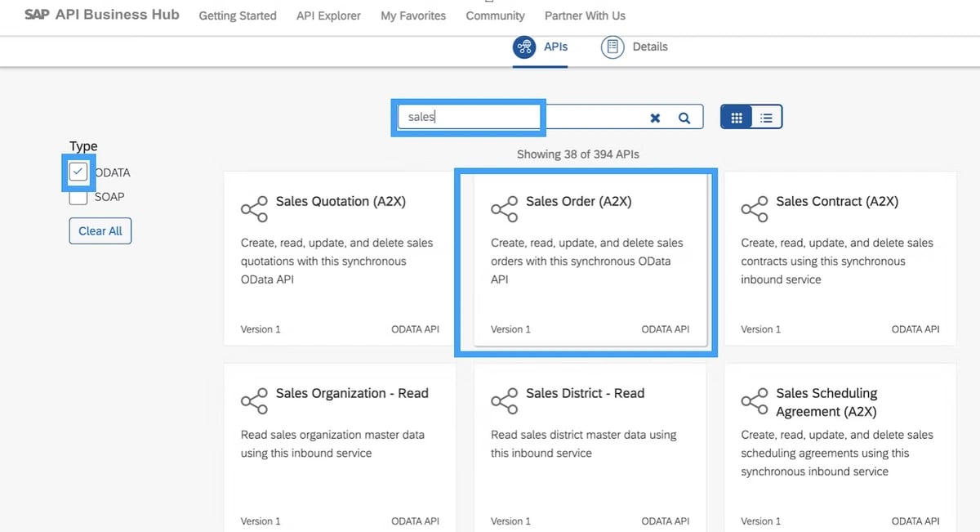Click Sales District tile description text
The image size is (980, 532).
(x=584, y=444)
